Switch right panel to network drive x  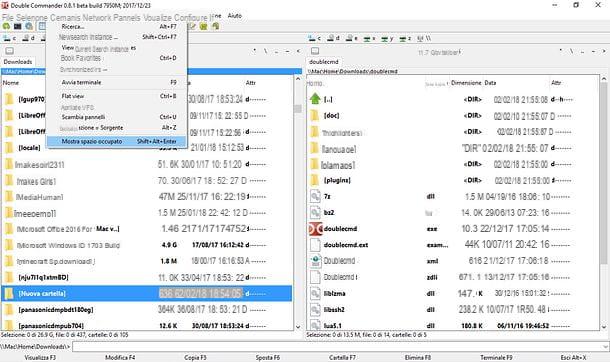click(x=369, y=38)
